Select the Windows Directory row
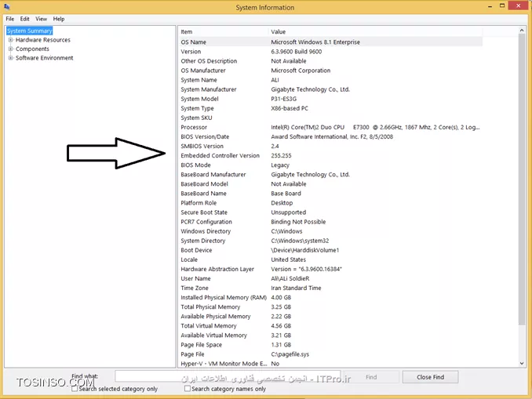532x399 pixels. pyautogui.click(x=330, y=231)
